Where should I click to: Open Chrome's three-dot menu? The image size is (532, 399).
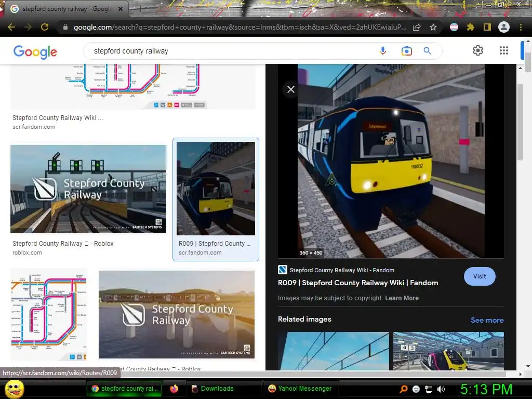pos(521,27)
